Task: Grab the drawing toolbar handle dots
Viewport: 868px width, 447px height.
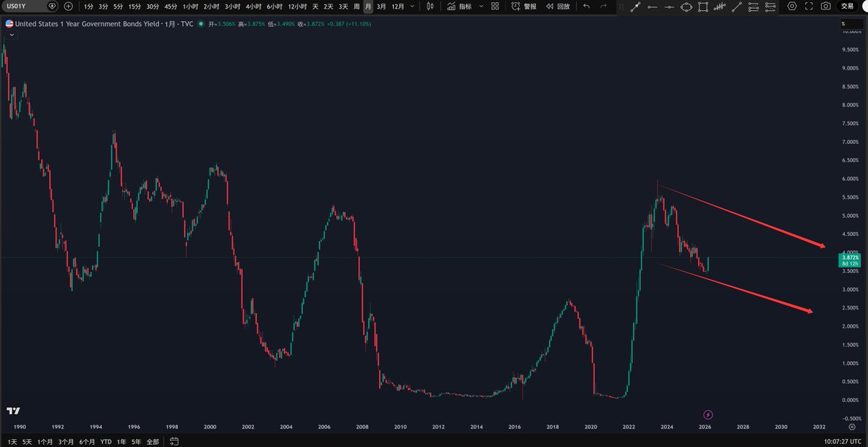Action: click(622, 6)
